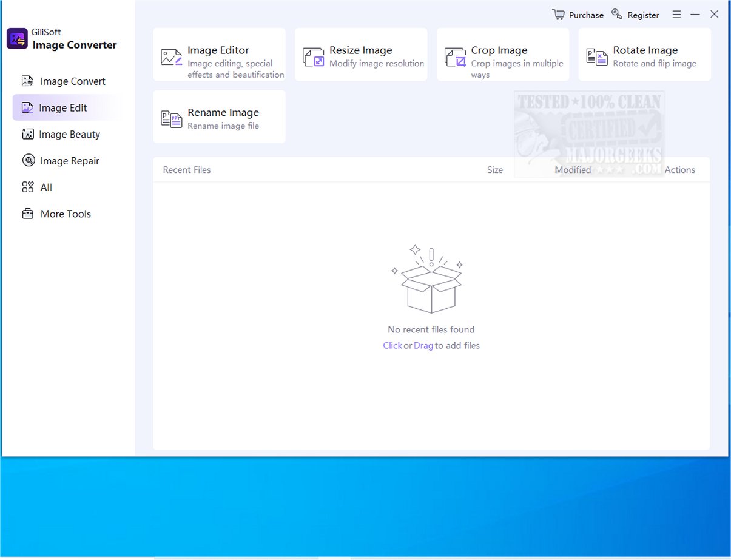Click the 'No recent files found' text

coord(431,329)
